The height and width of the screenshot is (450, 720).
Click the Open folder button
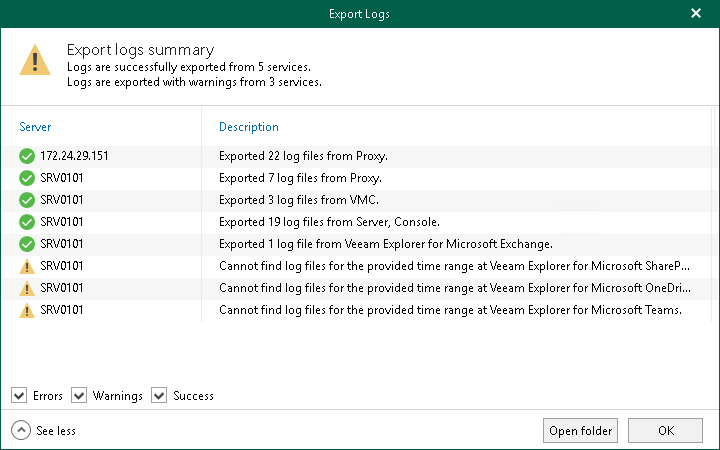pos(581,431)
